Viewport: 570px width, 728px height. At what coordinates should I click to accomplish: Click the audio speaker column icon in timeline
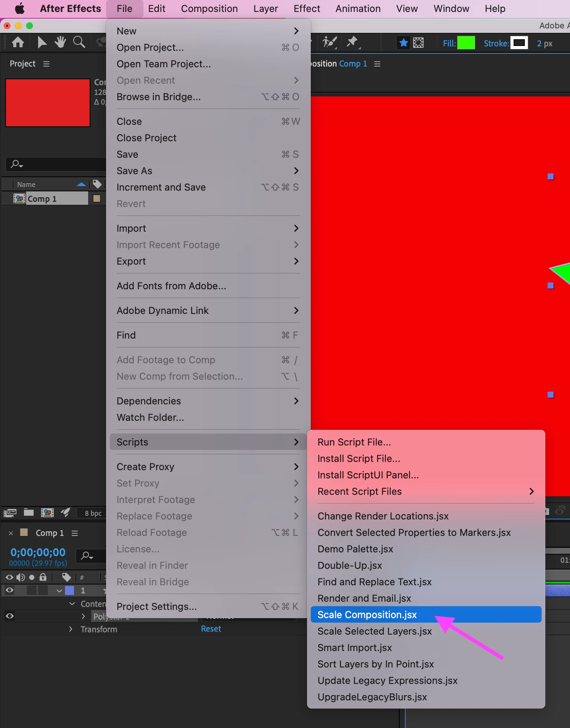21,578
